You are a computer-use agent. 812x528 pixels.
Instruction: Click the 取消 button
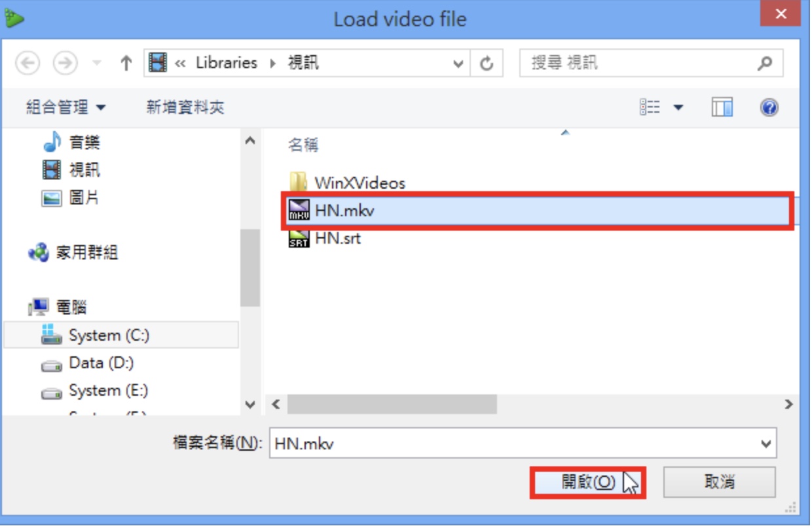[x=719, y=482]
